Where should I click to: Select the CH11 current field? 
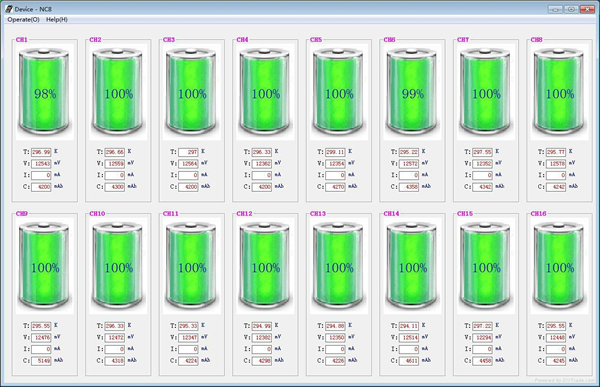coord(188,349)
